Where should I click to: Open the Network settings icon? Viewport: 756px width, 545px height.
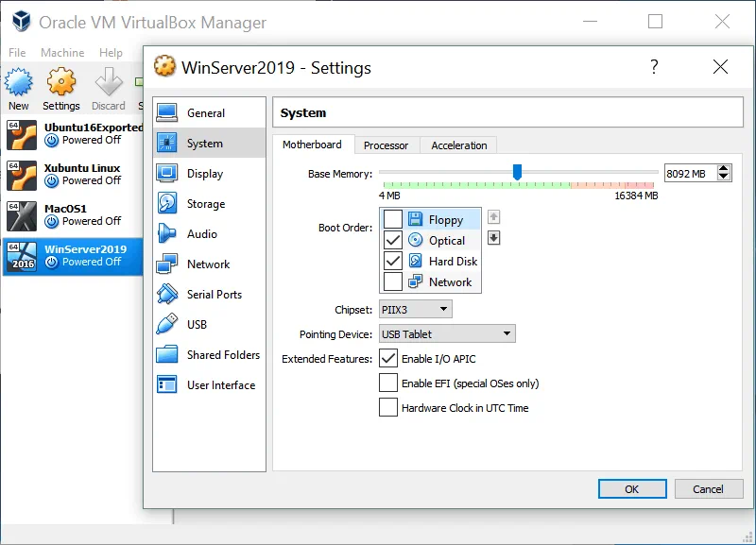(x=167, y=264)
